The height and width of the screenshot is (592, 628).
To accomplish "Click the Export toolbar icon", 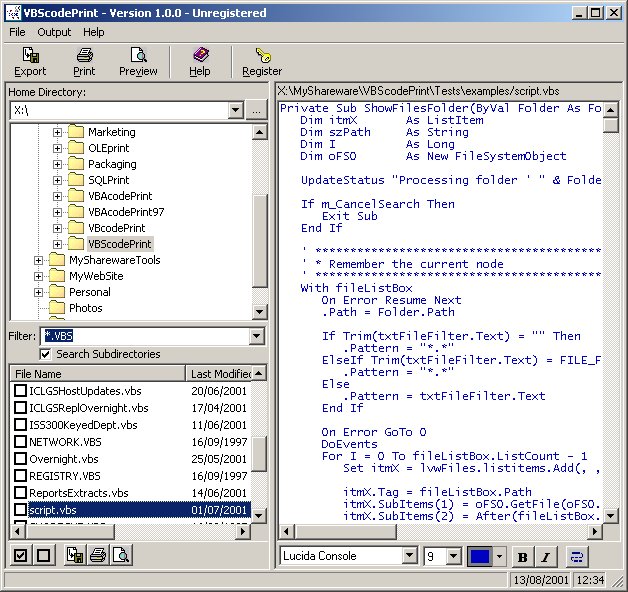I will (x=30, y=55).
